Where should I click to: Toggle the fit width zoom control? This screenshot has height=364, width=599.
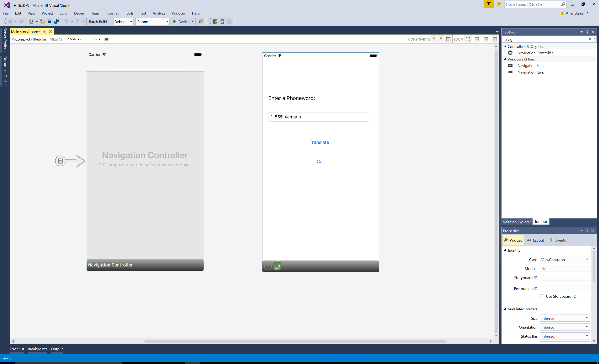point(469,39)
